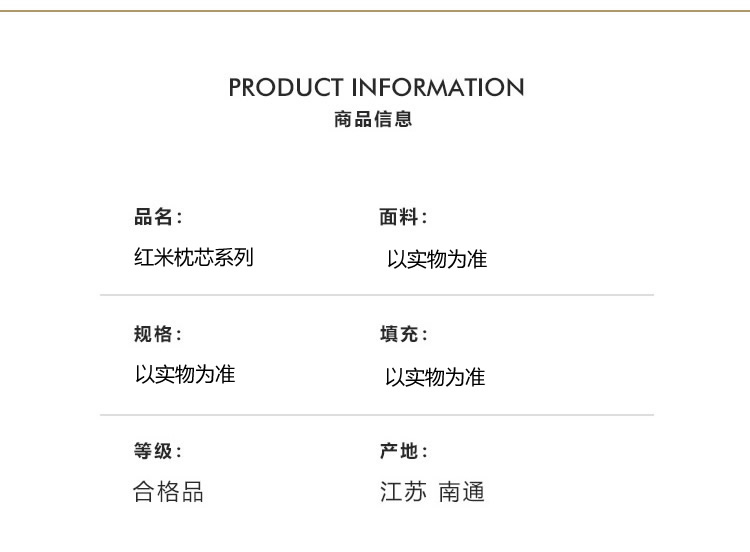
Task: Click 以实物为准 under 规格
Action: 185,374
